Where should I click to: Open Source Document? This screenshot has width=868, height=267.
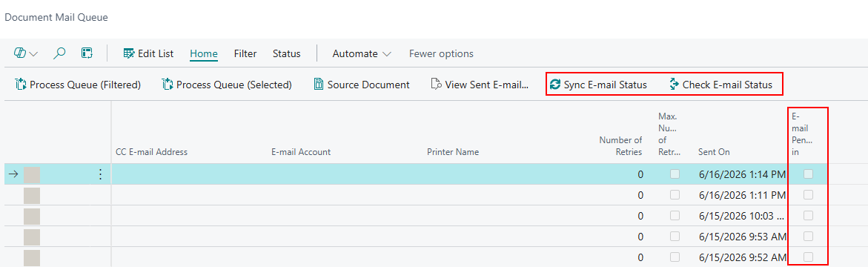coord(362,85)
